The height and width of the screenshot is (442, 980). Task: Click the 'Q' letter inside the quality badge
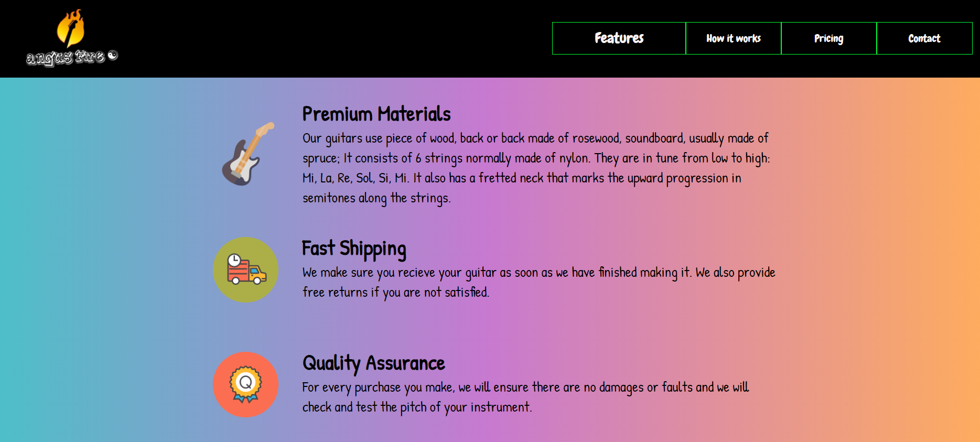245,382
